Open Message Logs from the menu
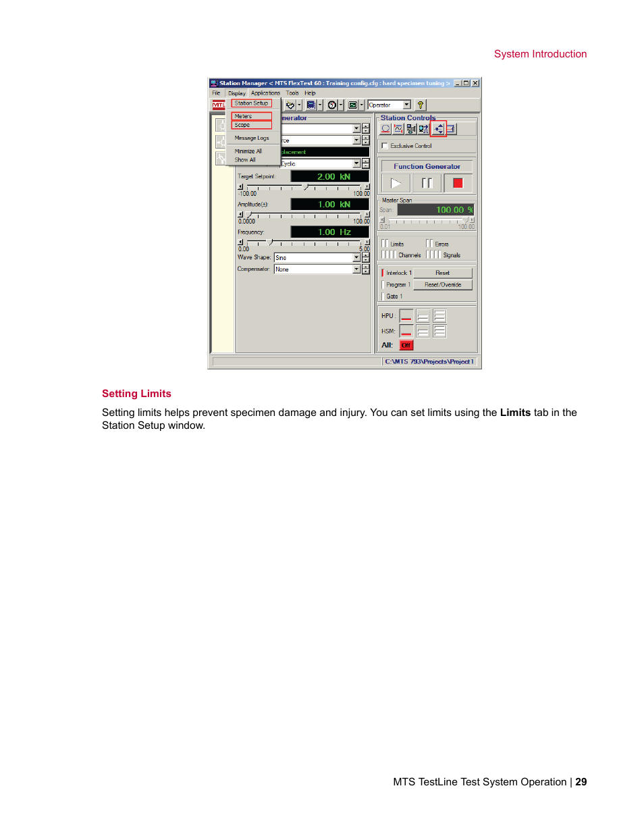Viewport: 644px width, 834px height. point(252,138)
